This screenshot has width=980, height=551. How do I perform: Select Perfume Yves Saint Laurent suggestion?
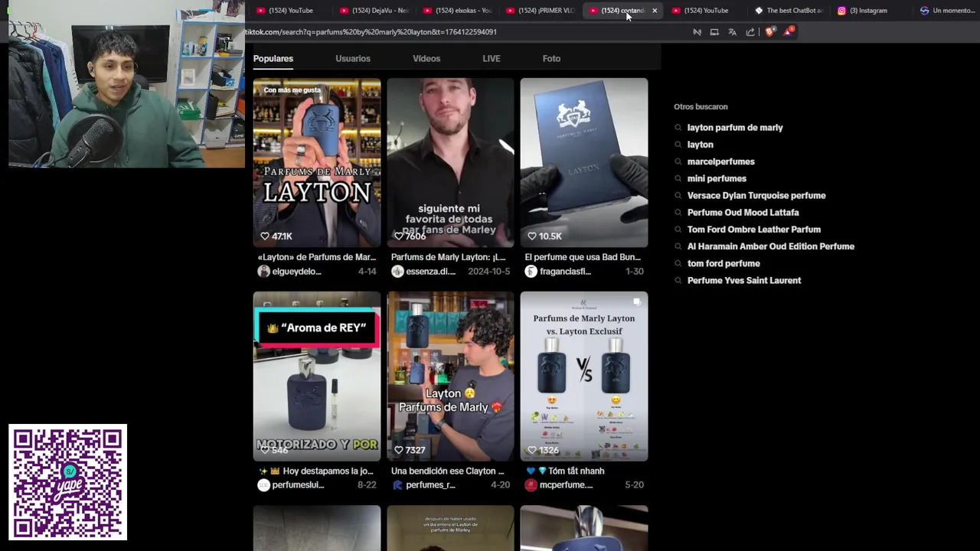tap(744, 280)
